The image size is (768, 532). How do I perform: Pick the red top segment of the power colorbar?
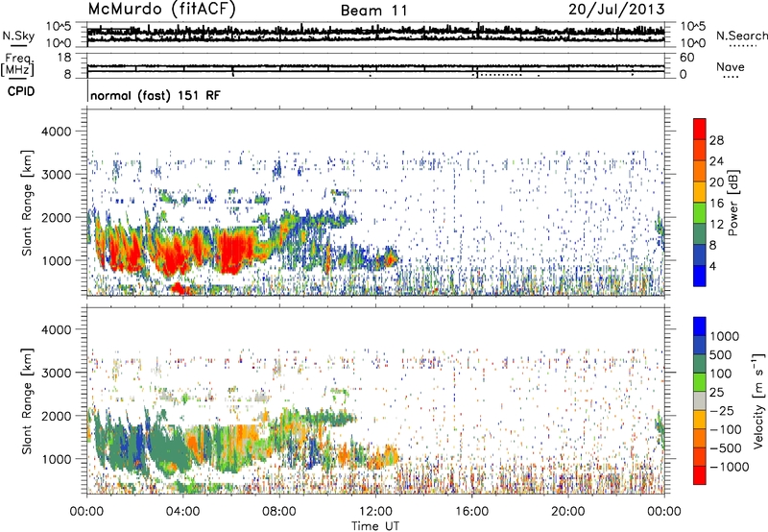tap(700, 130)
